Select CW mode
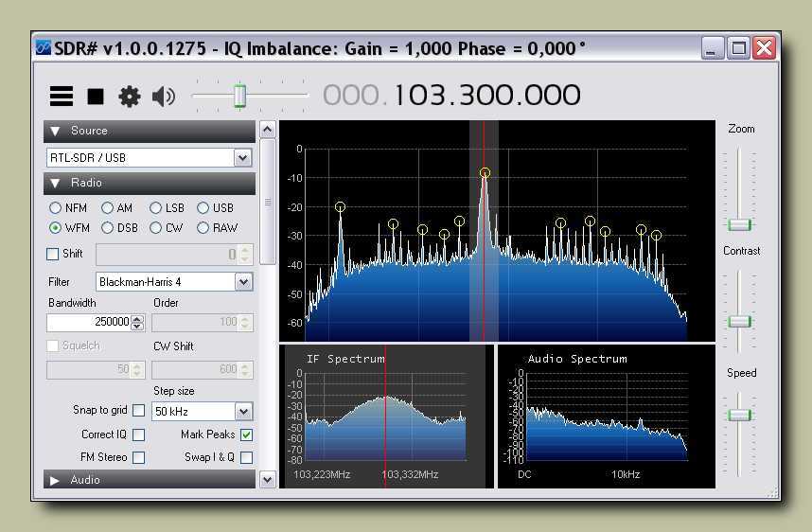 155,228
